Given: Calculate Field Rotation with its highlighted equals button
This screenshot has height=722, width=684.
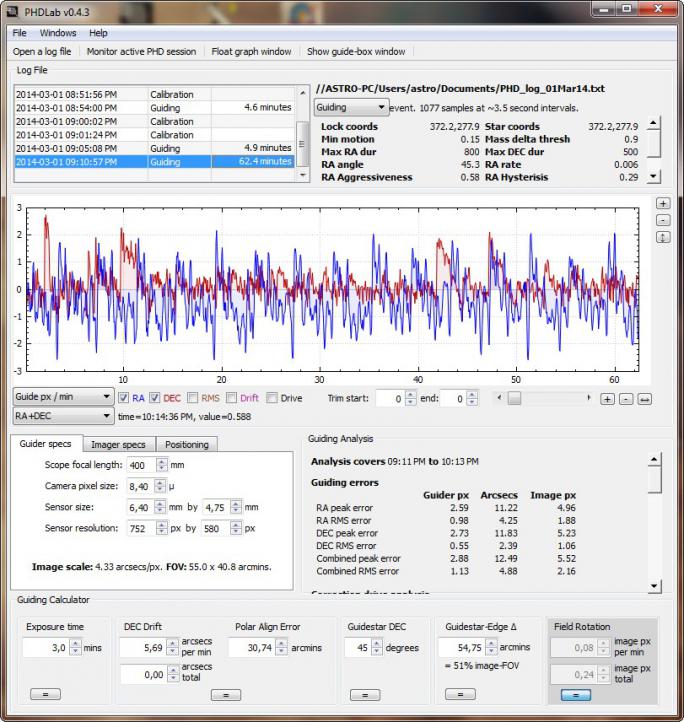Looking at the screenshot, I should (x=576, y=695).
